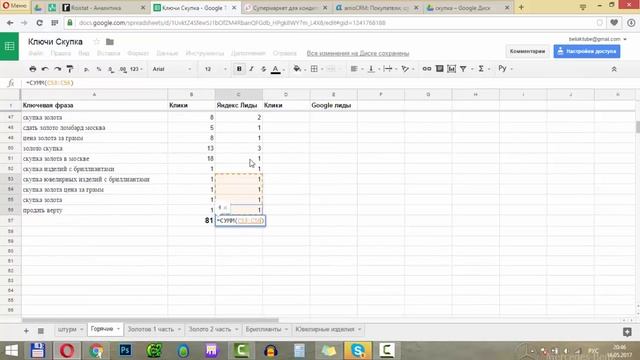Select the Paint format roller icon
The width and height of the screenshot is (640, 360).
pyautogui.click(x=70, y=69)
